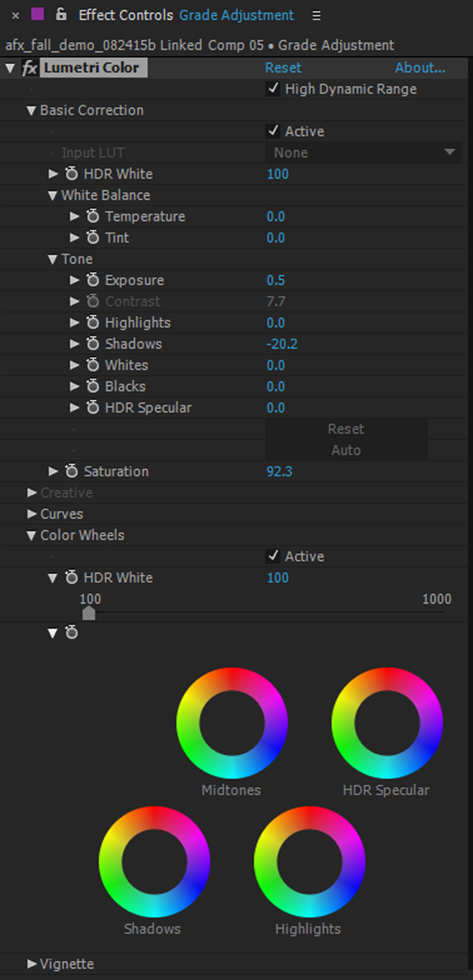
Task: Toggle the fx switch for Lumetri Color
Action: click(x=30, y=68)
